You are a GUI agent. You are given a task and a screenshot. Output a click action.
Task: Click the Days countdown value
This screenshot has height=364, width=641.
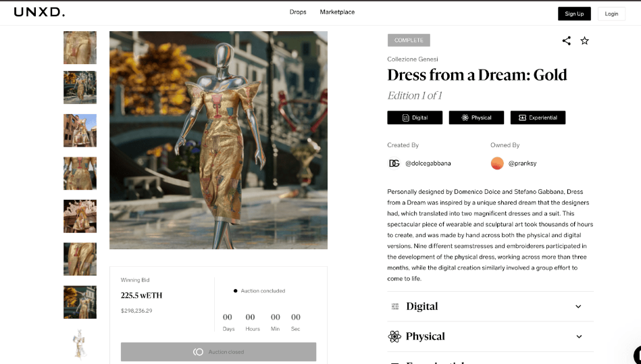[x=228, y=317]
